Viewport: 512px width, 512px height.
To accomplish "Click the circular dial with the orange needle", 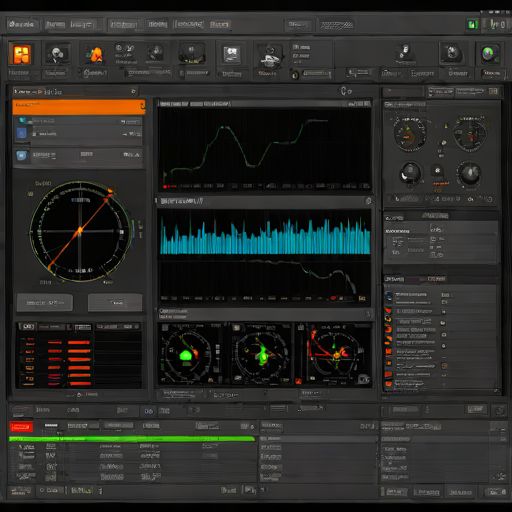I will (x=80, y=231).
